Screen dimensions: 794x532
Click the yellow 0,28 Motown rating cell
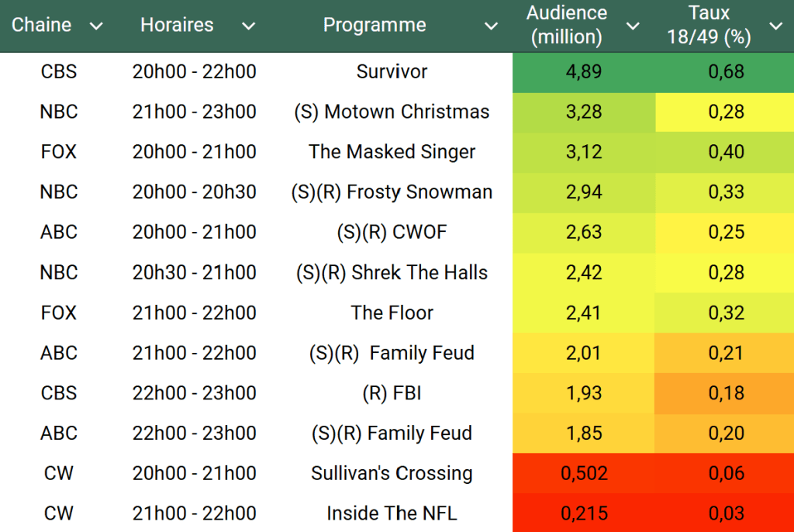click(x=726, y=112)
